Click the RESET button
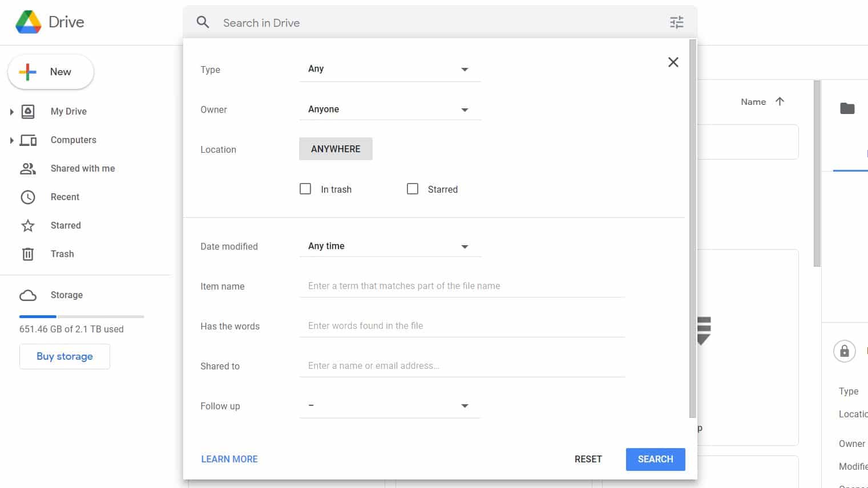 (588, 459)
